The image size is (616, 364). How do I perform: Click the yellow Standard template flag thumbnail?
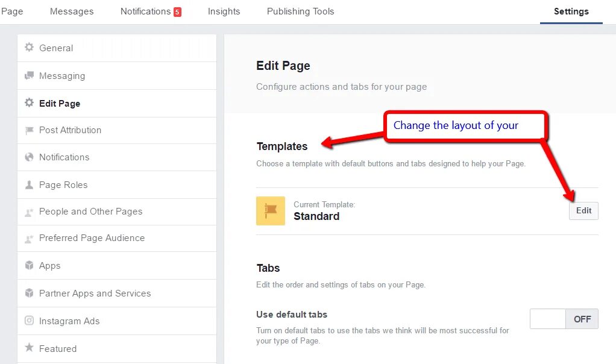271,211
